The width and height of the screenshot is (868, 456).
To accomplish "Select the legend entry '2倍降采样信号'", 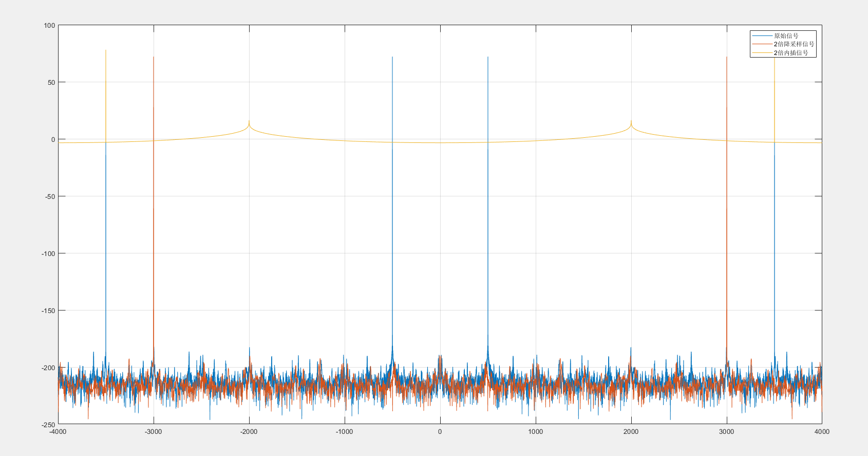I will (x=794, y=44).
